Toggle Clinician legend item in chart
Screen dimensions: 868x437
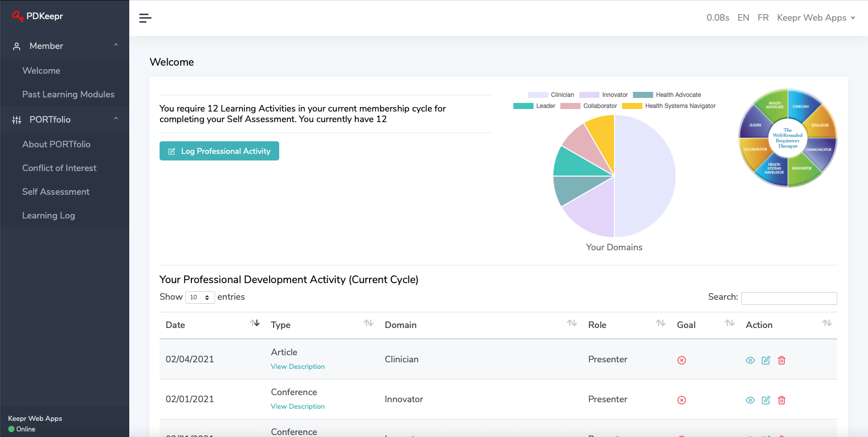coord(551,95)
